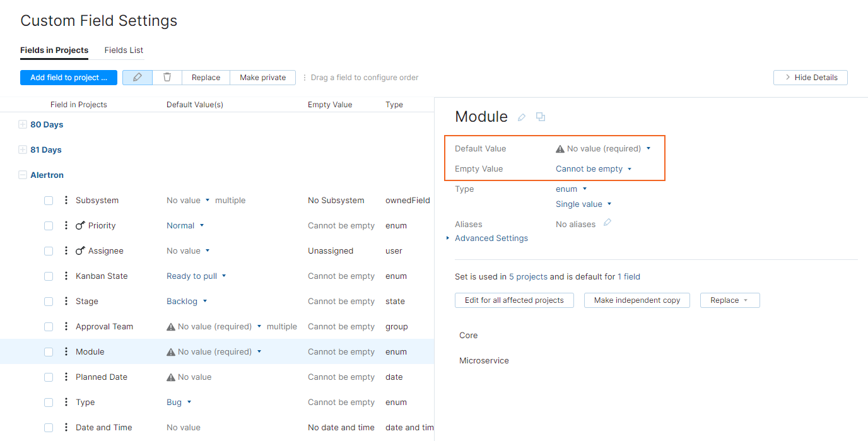The image size is (868, 441).
Task: Select the Kanban State field checkbox
Action: point(49,276)
